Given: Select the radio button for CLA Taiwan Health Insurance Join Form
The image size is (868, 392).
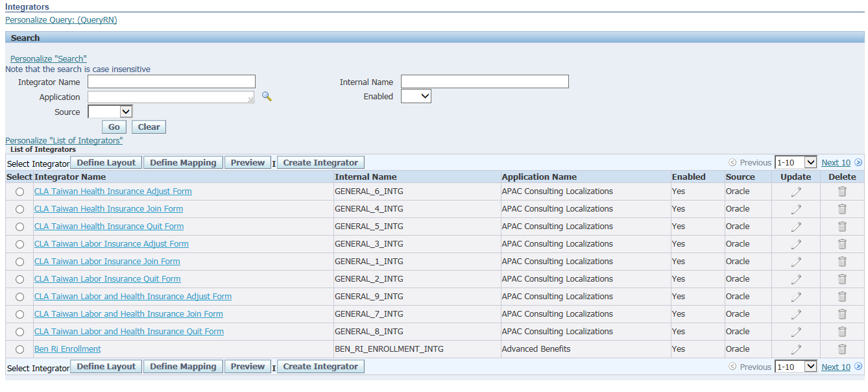Looking at the screenshot, I should [19, 208].
